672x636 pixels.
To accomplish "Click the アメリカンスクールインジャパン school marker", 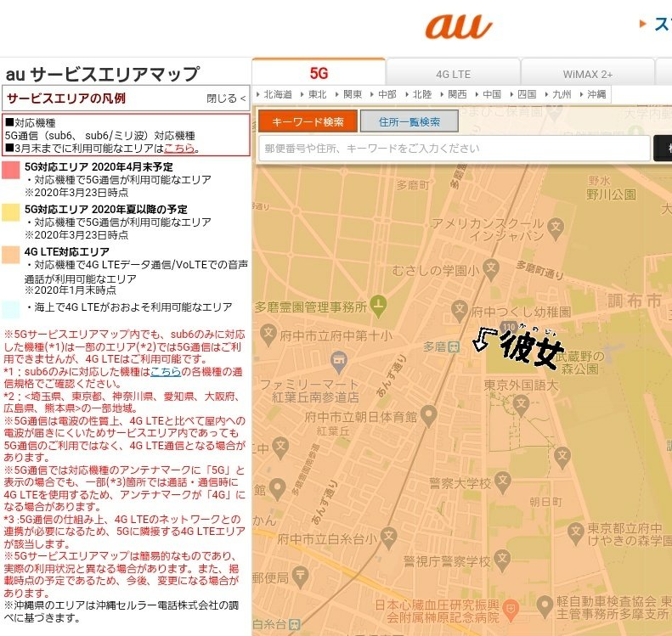I will (x=556, y=227).
